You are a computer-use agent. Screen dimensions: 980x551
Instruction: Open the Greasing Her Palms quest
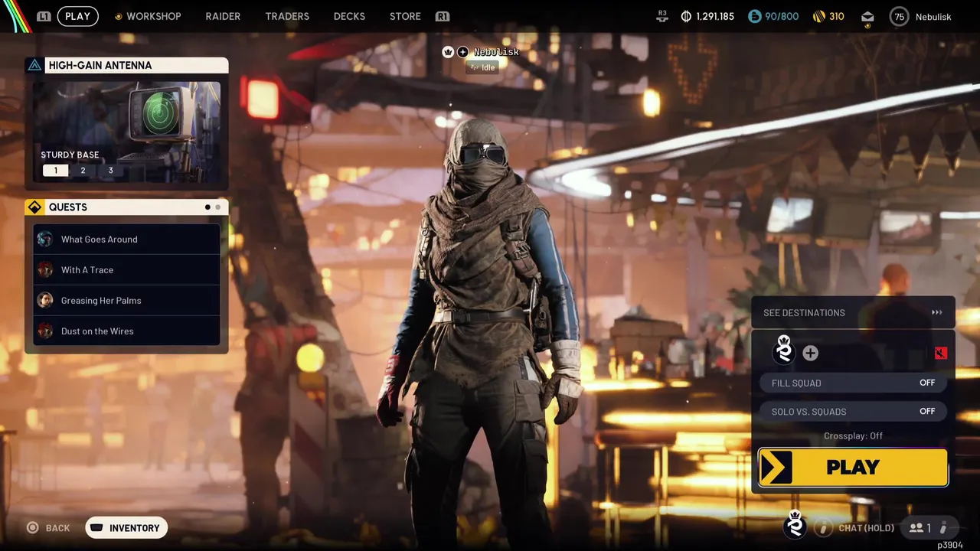pos(127,300)
